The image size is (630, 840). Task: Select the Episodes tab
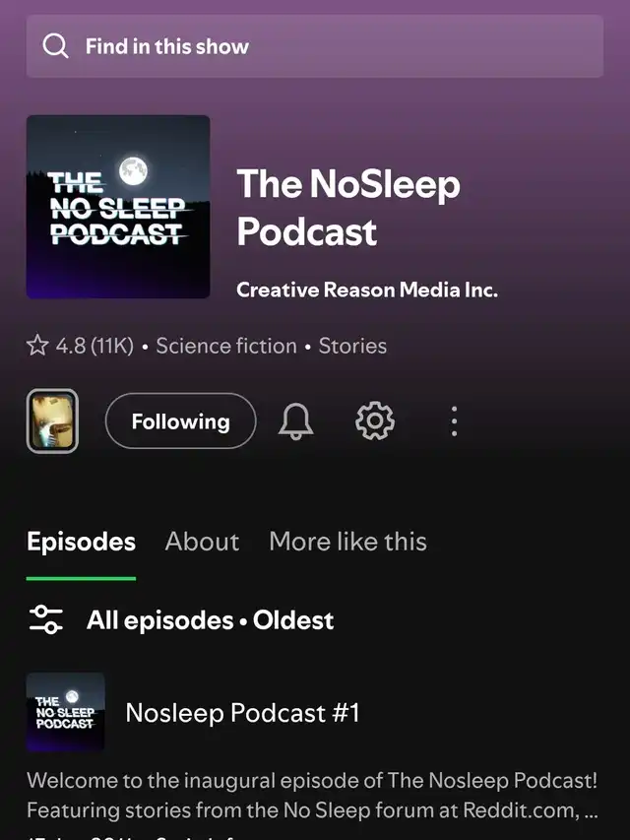coord(81,542)
